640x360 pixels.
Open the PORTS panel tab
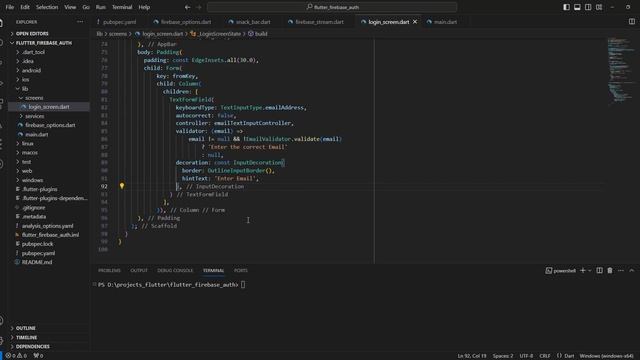click(240, 270)
